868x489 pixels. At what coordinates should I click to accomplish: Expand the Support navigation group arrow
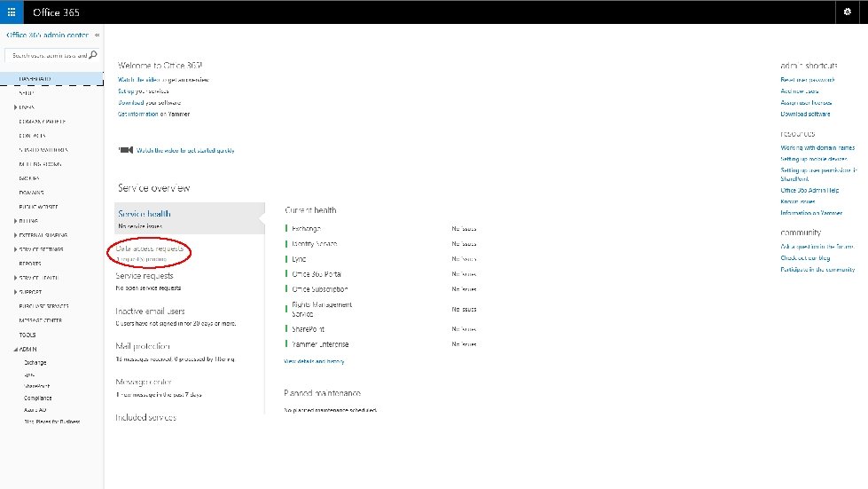click(x=15, y=292)
